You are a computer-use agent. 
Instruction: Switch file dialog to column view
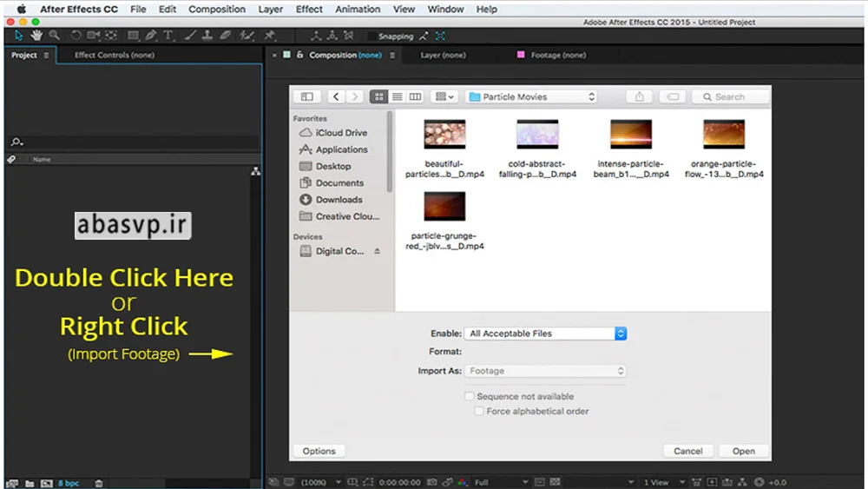click(415, 96)
